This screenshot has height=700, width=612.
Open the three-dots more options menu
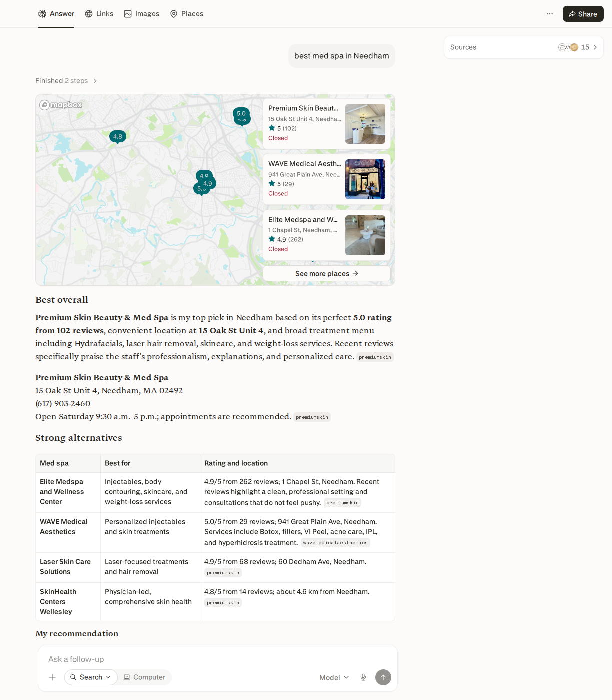550,14
